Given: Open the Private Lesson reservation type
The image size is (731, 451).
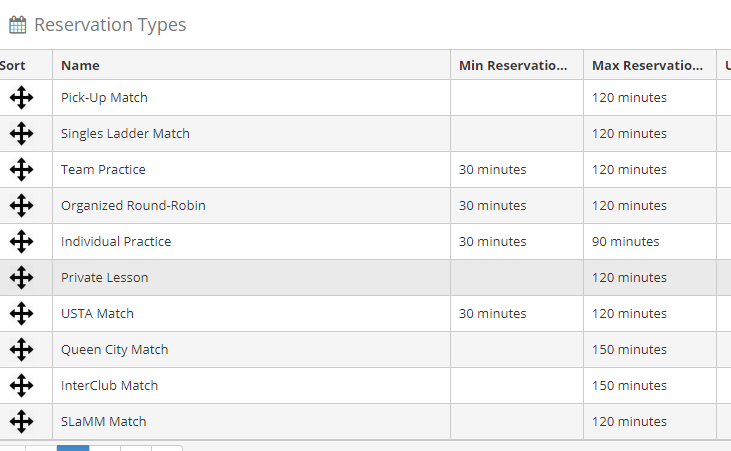Looking at the screenshot, I should pos(104,278).
